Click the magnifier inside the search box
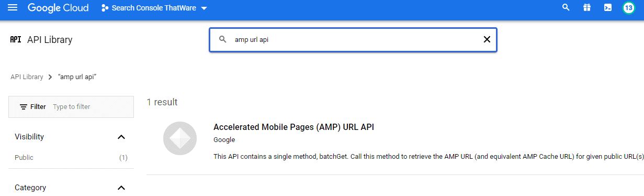Viewport: 644px width, 196px height. (x=222, y=40)
